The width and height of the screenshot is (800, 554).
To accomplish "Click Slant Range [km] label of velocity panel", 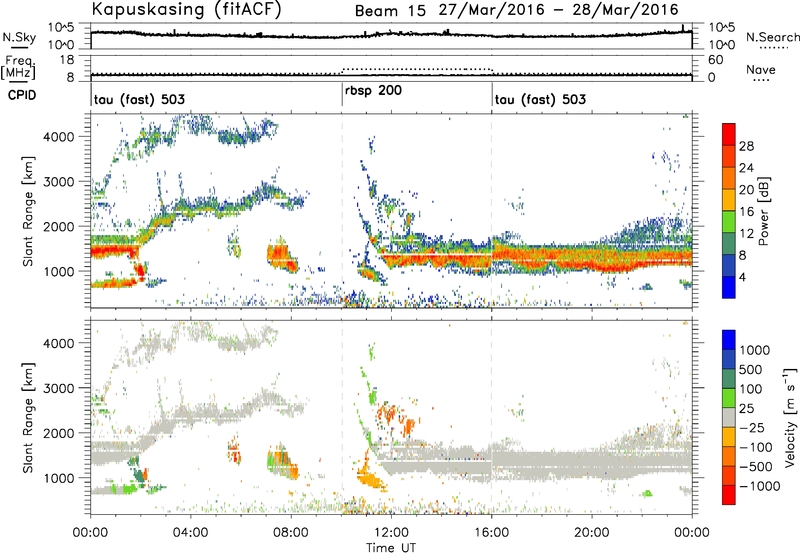I will click(x=28, y=418).
